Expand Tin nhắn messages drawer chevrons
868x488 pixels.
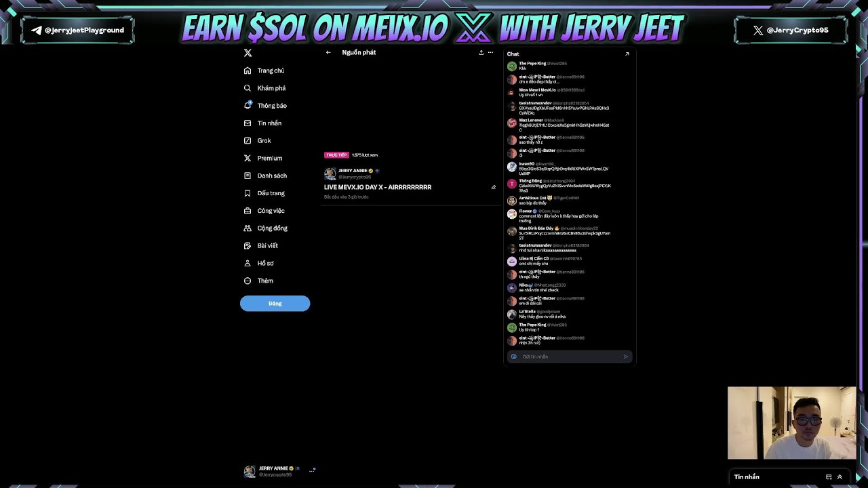point(840,477)
